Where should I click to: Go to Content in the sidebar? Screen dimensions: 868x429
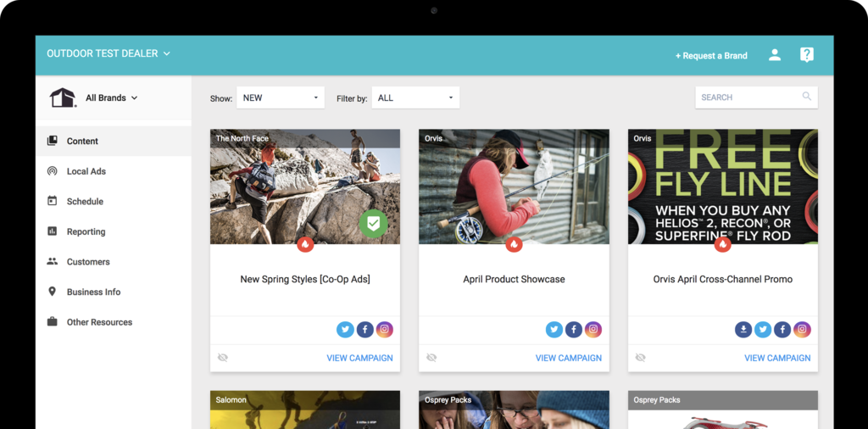tap(114, 141)
